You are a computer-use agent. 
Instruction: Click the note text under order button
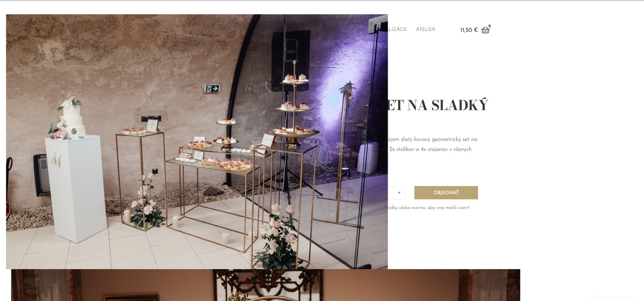pyautogui.click(x=428, y=208)
